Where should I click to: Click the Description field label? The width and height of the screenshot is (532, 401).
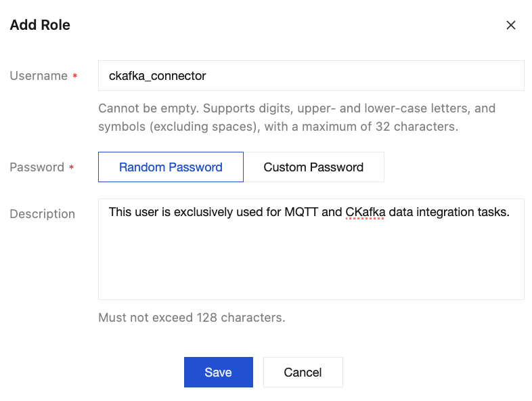tap(42, 214)
